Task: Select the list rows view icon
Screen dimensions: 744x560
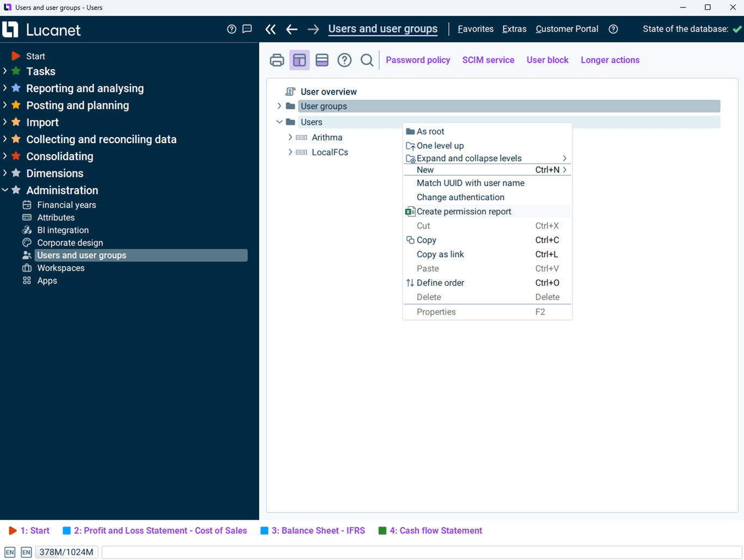Action: click(x=322, y=60)
